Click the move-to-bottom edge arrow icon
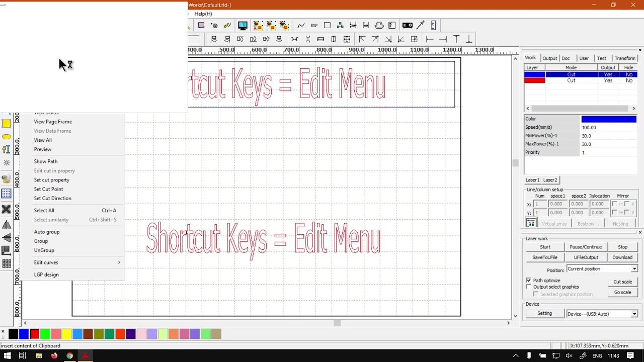This screenshot has height=362, width=644. 469,39
